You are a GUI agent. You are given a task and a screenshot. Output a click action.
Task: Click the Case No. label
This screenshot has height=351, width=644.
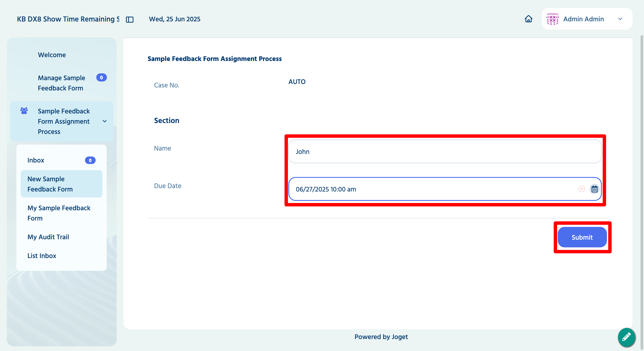coord(167,85)
